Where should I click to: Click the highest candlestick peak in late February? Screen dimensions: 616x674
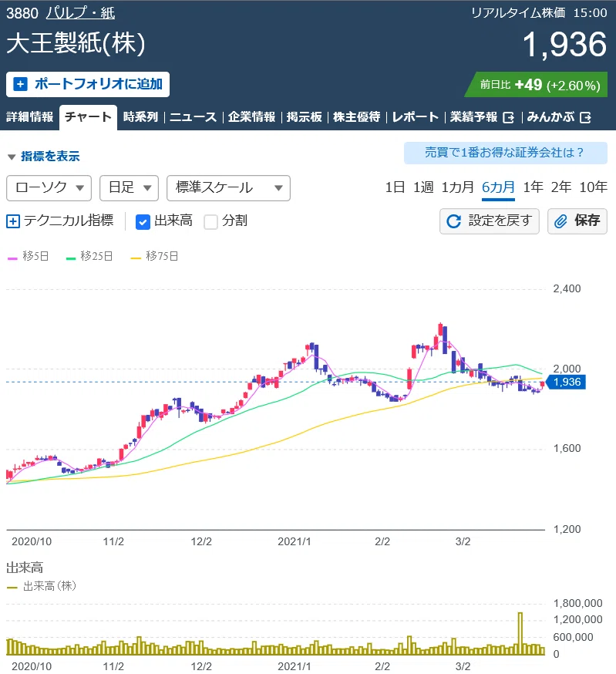point(441,331)
